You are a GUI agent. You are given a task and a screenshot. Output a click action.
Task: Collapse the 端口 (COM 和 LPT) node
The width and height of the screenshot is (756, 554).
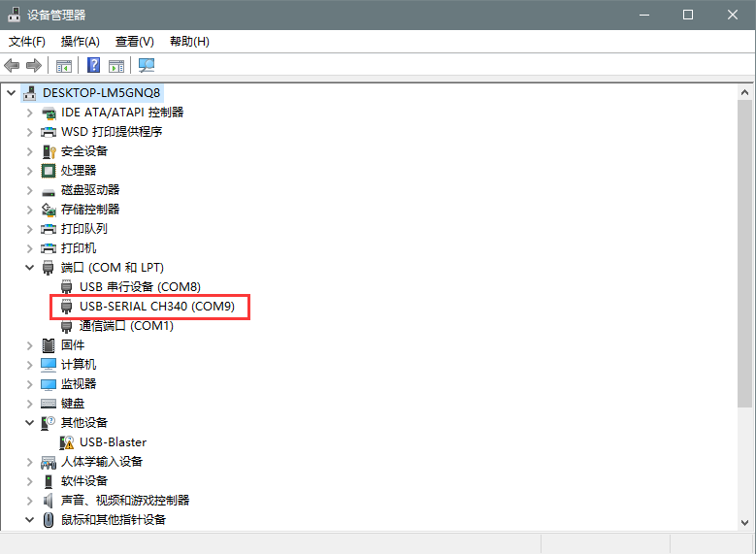[30, 268]
